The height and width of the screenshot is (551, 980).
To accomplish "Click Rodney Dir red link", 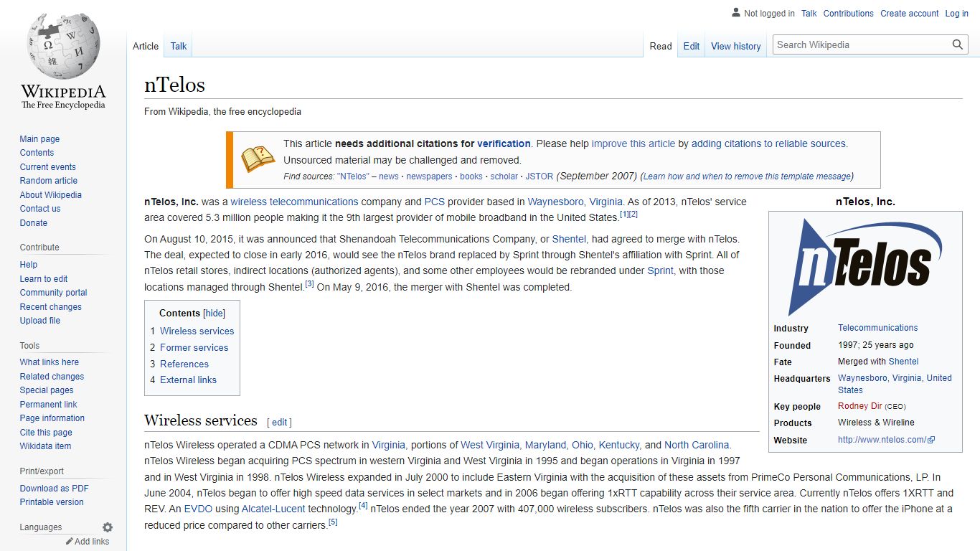I will click(x=859, y=406).
